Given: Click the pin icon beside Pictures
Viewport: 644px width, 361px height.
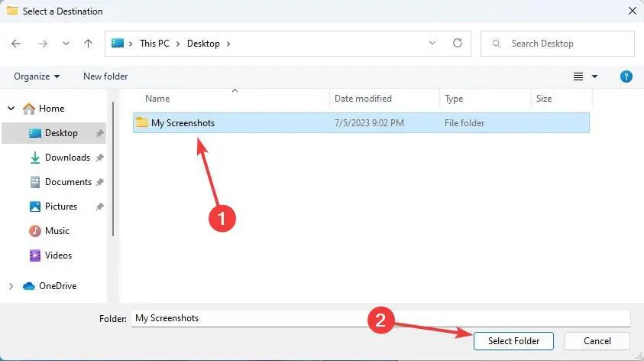Looking at the screenshot, I should (x=99, y=207).
